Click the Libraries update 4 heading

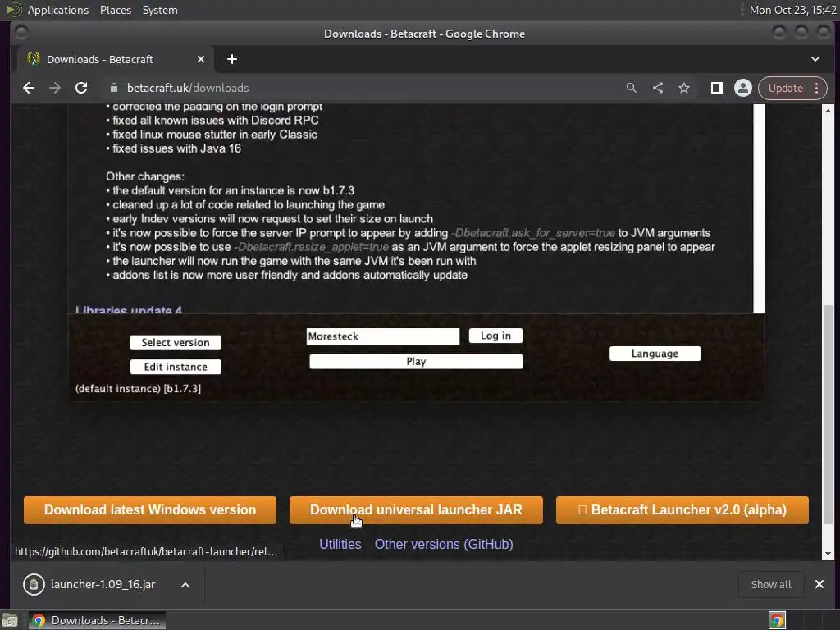(129, 309)
